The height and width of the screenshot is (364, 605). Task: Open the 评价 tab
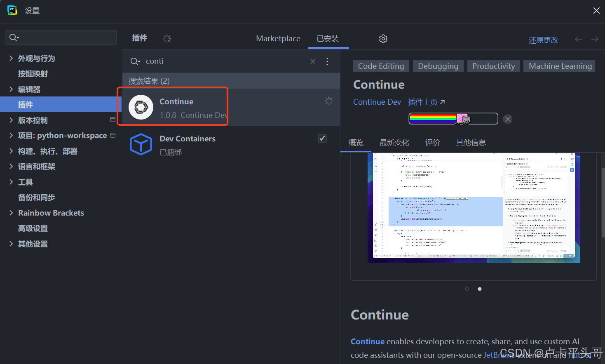433,143
